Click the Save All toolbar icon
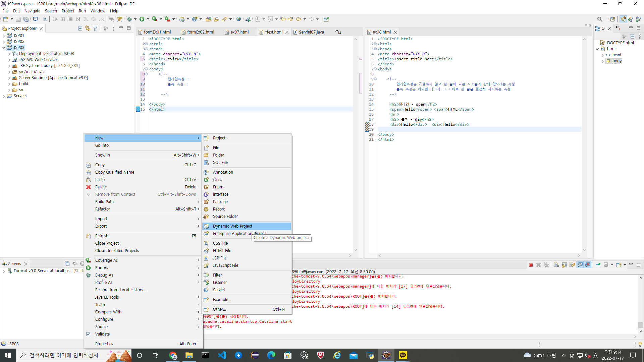Screen dimensions: 644x362 coord(26,19)
